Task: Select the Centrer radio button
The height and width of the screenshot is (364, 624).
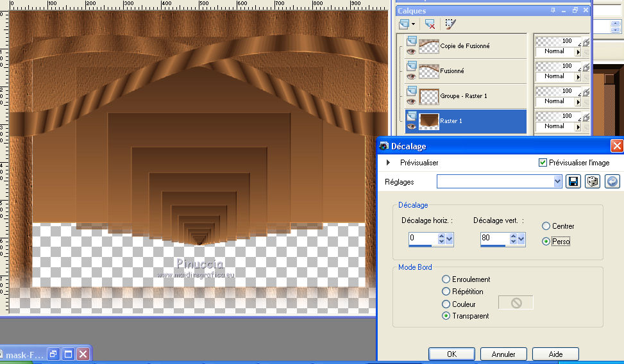Action: (x=546, y=226)
